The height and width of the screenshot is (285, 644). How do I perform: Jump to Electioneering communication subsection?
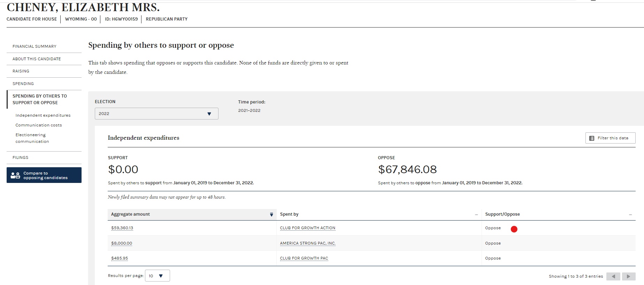(32, 138)
